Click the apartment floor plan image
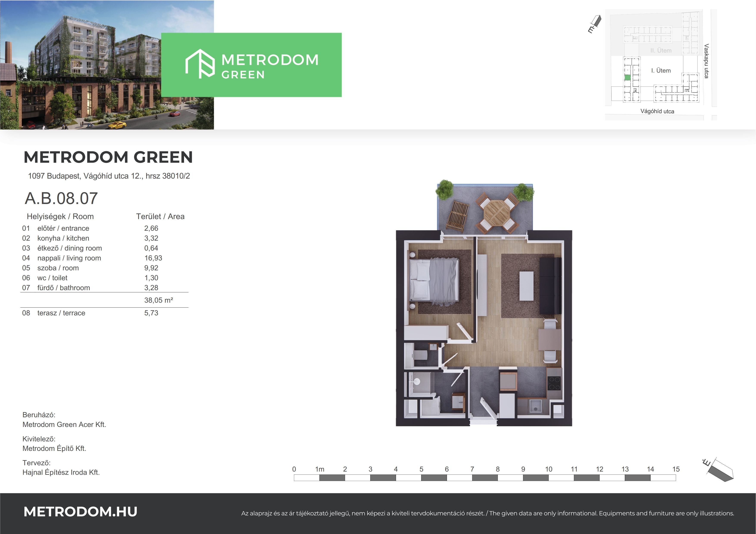This screenshot has height=534, width=756. coord(484,303)
